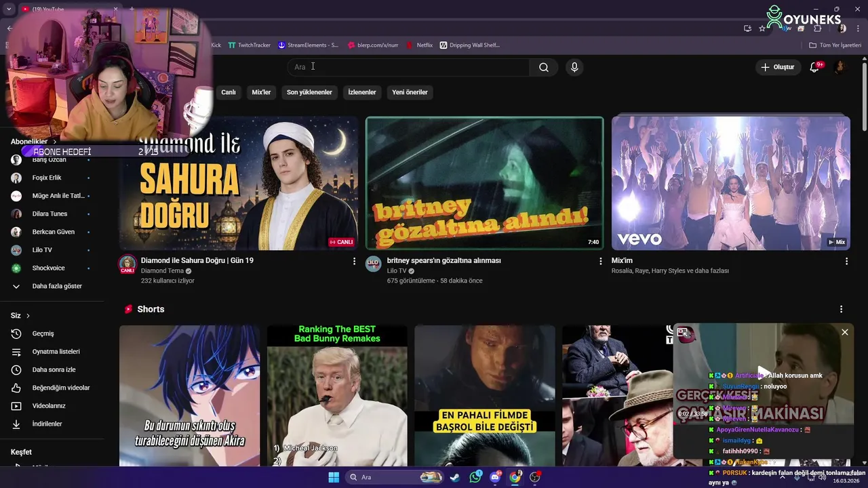Open the Dripping Wall Shelf bookmark
Viewport: 868px width, 488px height.
470,45
